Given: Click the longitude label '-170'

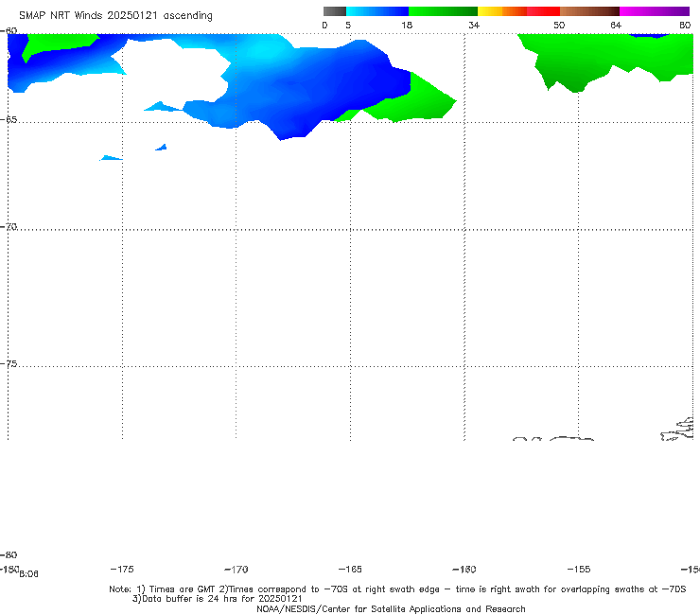Looking at the screenshot, I should click(236, 570).
